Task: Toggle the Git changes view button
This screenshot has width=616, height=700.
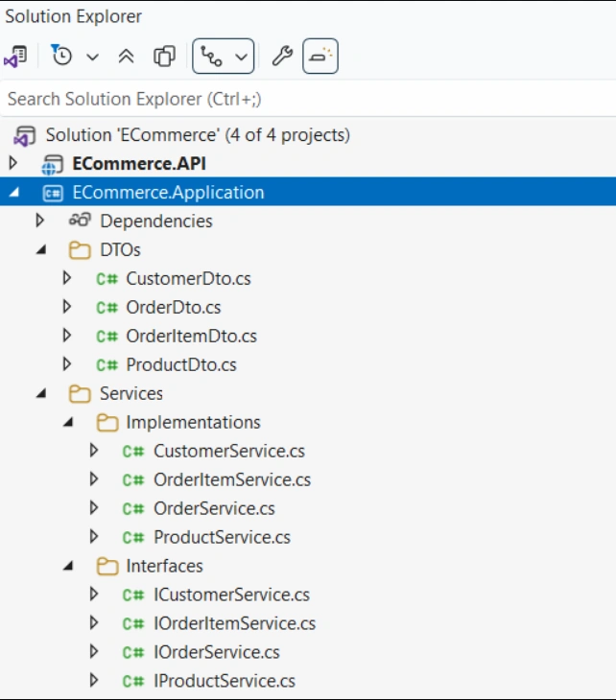Action: [x=211, y=57]
